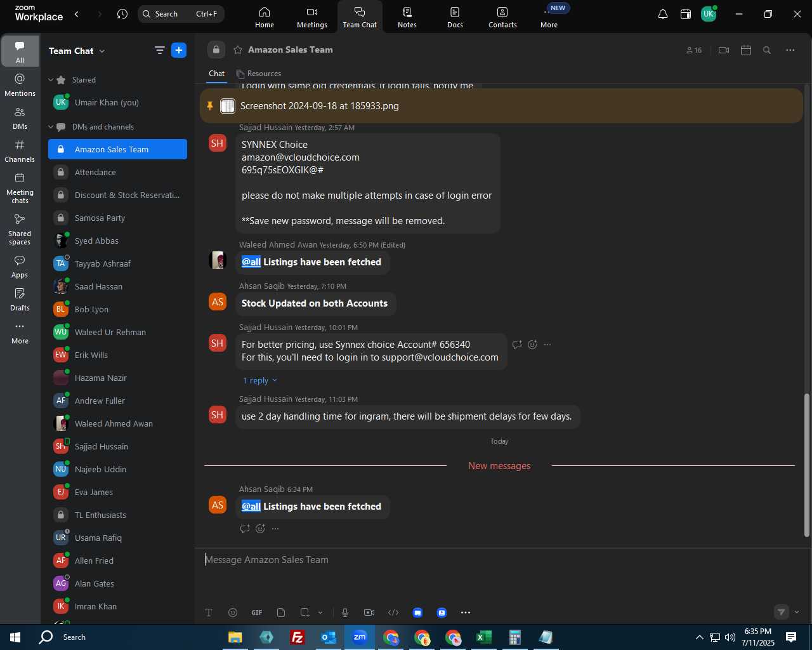The height and width of the screenshot is (650, 812).
Task: Go to the Meetings tab
Action: 312,17
